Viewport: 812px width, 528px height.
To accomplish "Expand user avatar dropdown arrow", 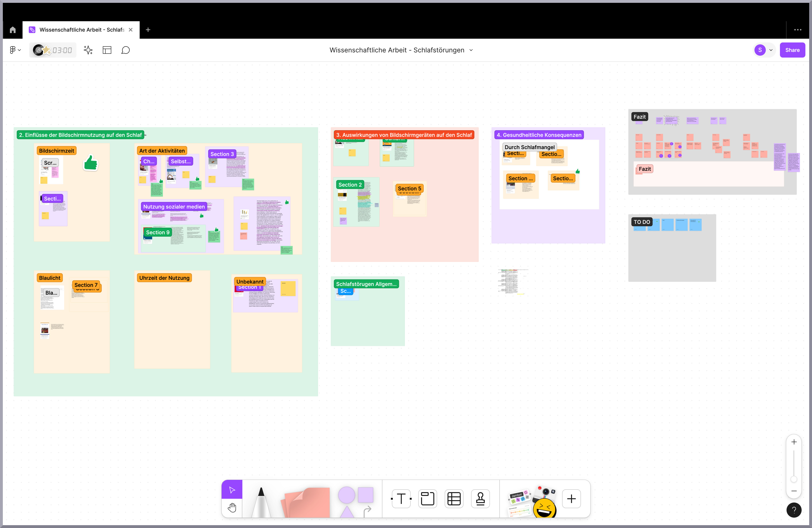I will point(771,50).
